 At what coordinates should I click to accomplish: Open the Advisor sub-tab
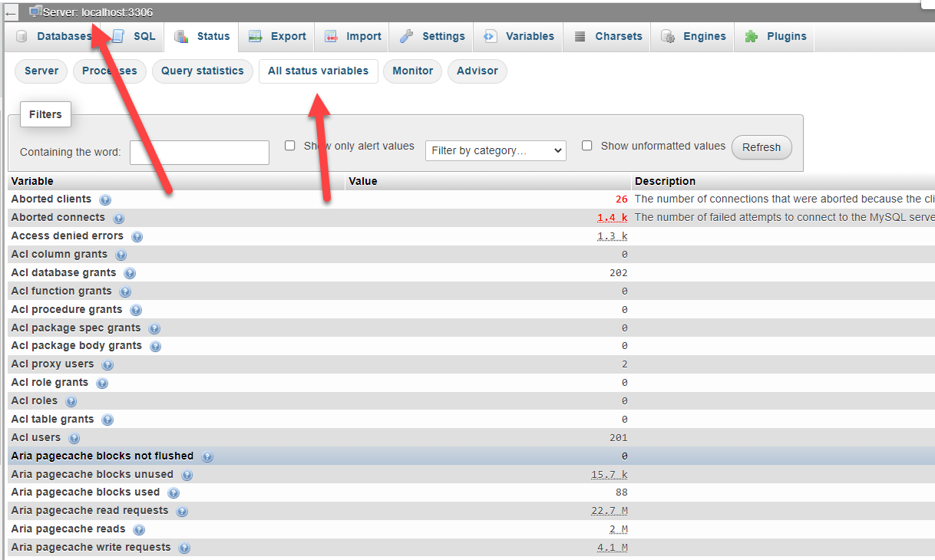pyautogui.click(x=477, y=71)
